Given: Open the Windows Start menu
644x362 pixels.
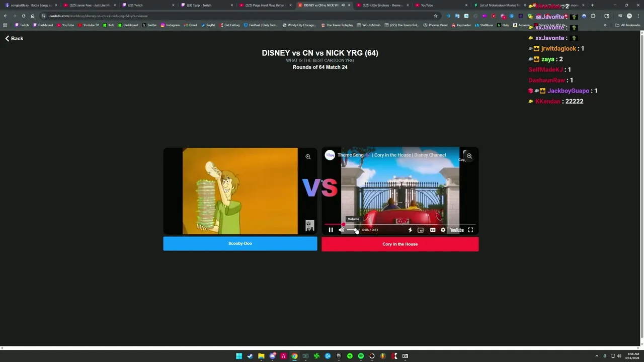Looking at the screenshot, I should click(x=239, y=356).
